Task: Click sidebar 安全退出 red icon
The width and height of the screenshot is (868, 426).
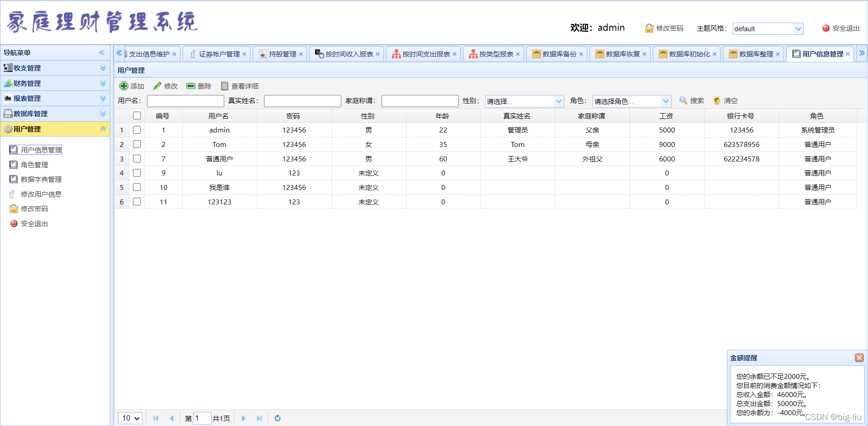Action: (x=14, y=223)
